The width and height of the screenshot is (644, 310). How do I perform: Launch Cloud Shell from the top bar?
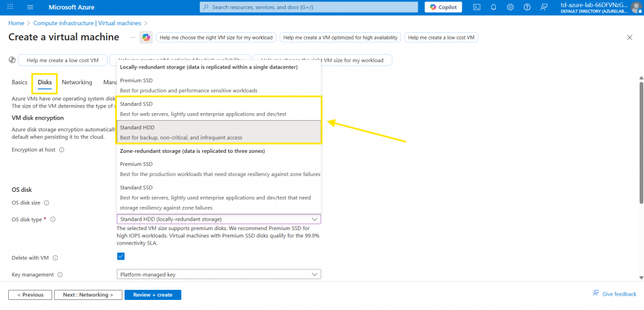pyautogui.click(x=477, y=7)
